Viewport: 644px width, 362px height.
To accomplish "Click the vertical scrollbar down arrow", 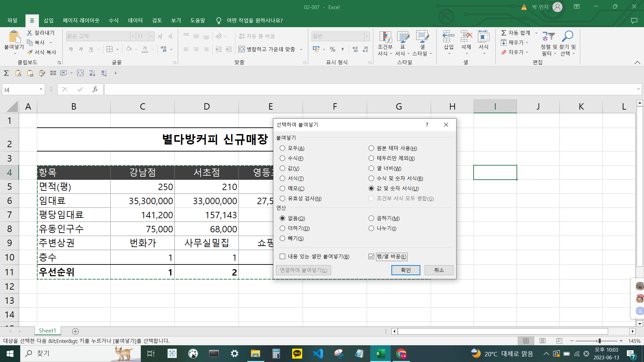I will coord(640,324).
